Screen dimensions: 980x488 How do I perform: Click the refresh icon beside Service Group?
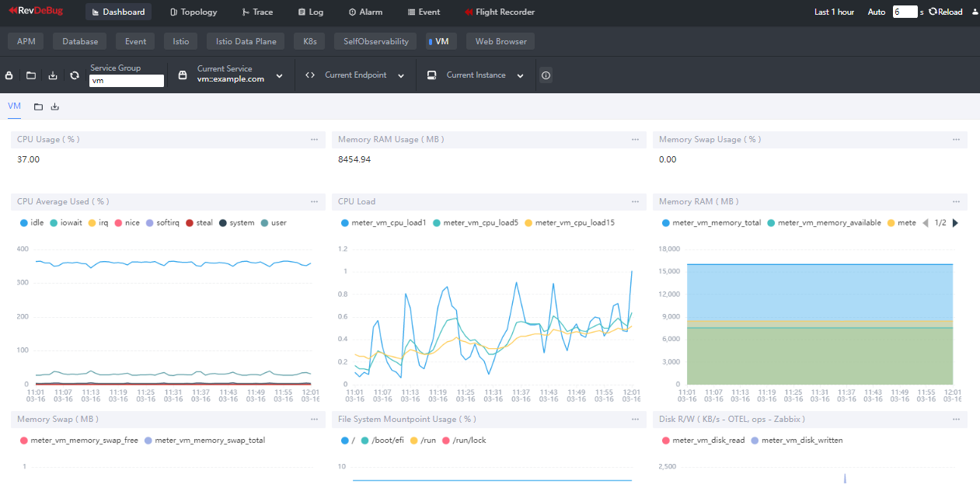[x=75, y=75]
